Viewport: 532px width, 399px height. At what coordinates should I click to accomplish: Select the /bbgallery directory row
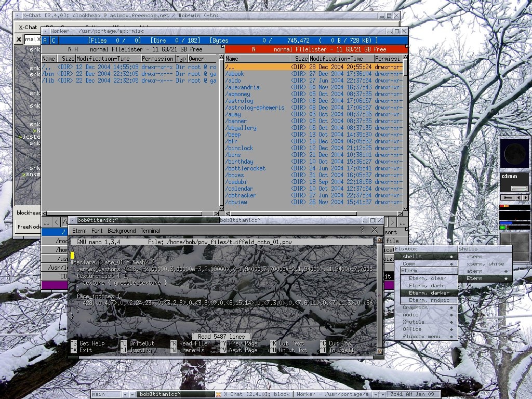(x=314, y=128)
